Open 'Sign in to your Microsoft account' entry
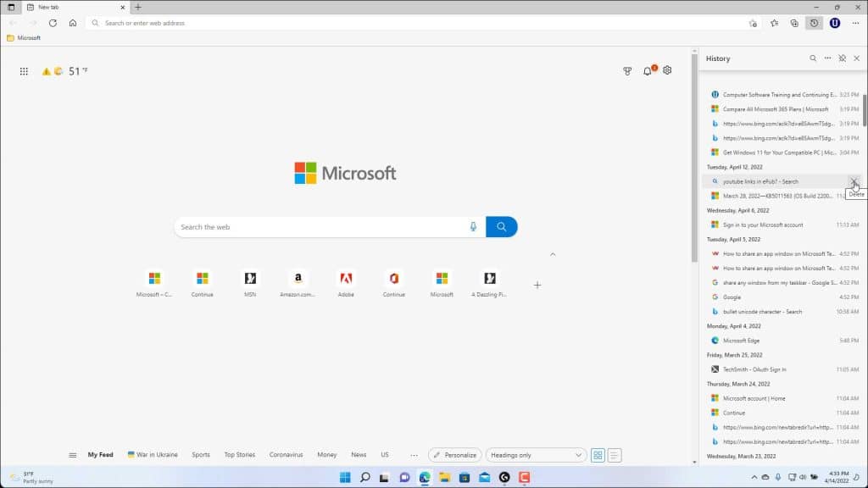This screenshot has width=868, height=488. (783, 225)
